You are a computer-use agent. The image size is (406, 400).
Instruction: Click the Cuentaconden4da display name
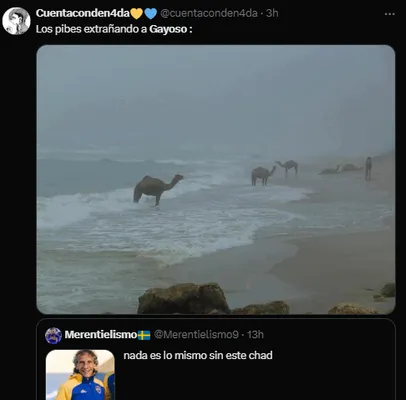83,13
